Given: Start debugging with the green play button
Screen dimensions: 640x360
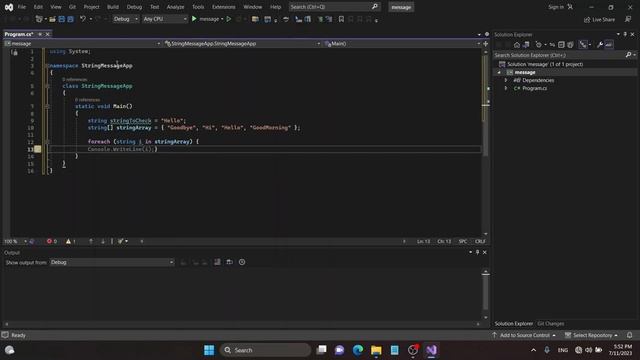Looking at the screenshot, I should click(x=194, y=19).
